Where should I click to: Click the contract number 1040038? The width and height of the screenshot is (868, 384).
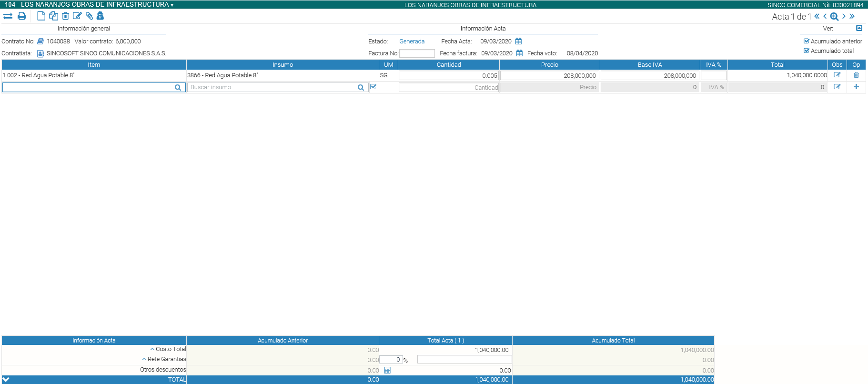click(x=58, y=42)
